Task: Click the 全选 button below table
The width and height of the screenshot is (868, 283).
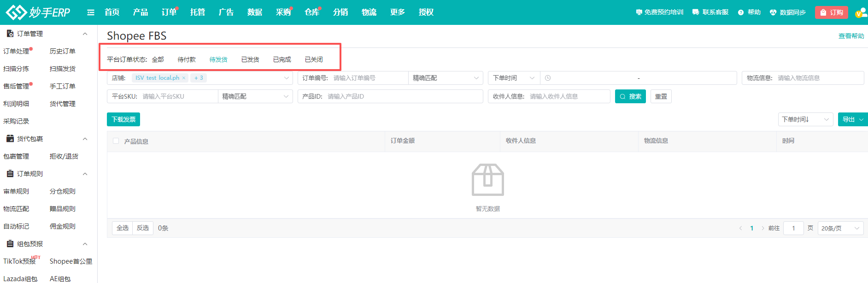Action: (x=123, y=228)
